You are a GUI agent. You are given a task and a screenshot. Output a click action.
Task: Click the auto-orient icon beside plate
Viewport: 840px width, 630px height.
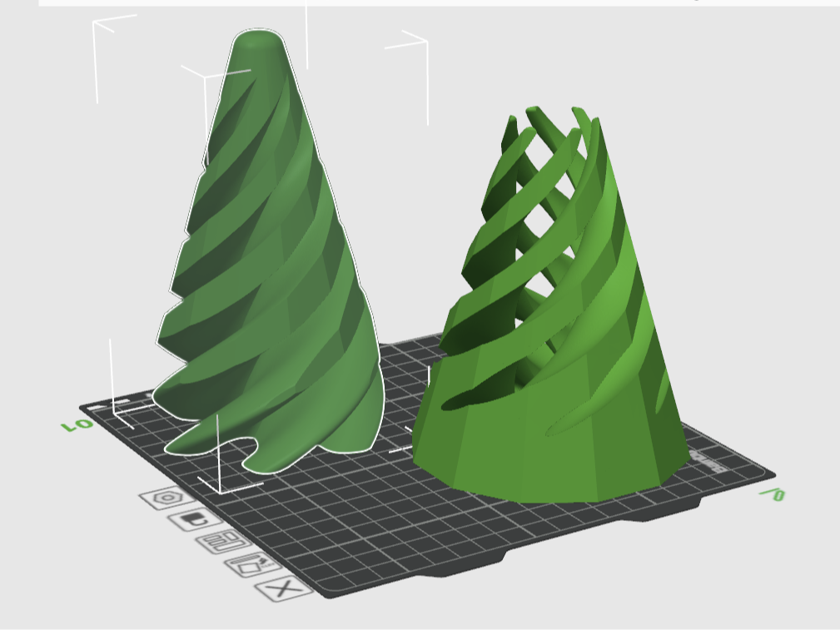253,564
